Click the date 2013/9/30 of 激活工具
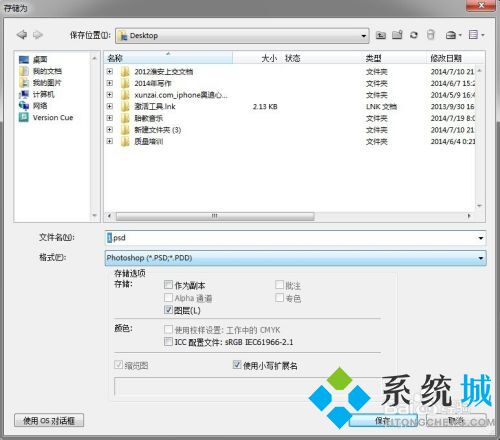The width and height of the screenshot is (500, 440). tap(452, 107)
